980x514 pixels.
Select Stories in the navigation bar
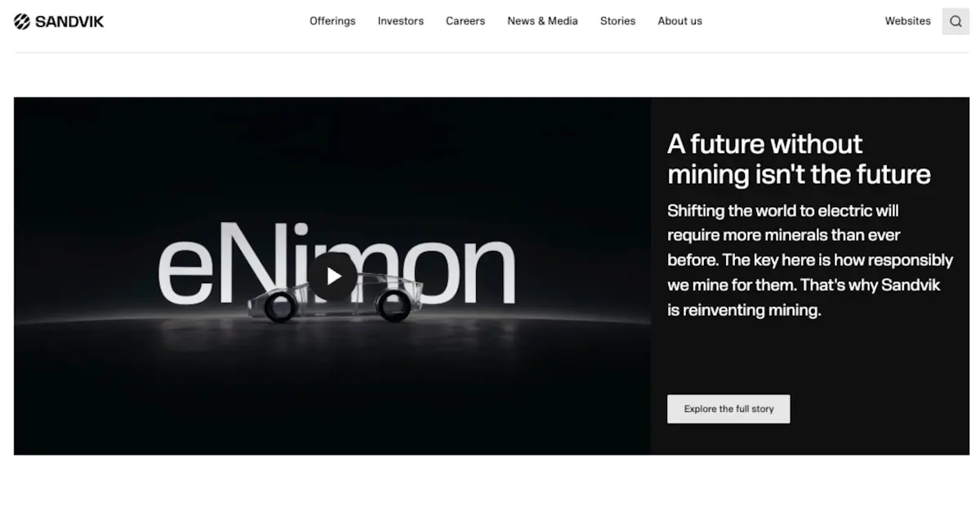617,21
